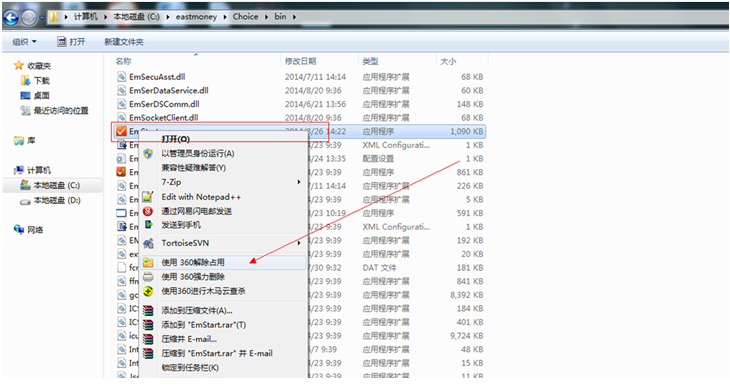Click the shield icon for 以管理员身份运行

(x=148, y=154)
